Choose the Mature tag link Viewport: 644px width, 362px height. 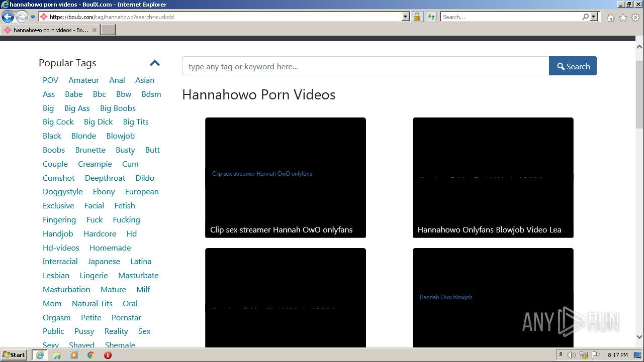pyautogui.click(x=114, y=290)
